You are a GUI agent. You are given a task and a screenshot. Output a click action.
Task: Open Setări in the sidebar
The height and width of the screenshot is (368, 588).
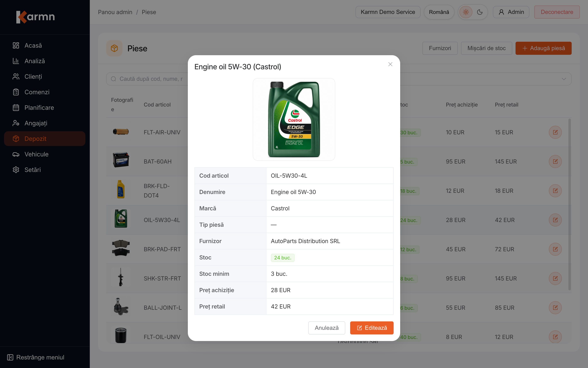click(x=45, y=170)
